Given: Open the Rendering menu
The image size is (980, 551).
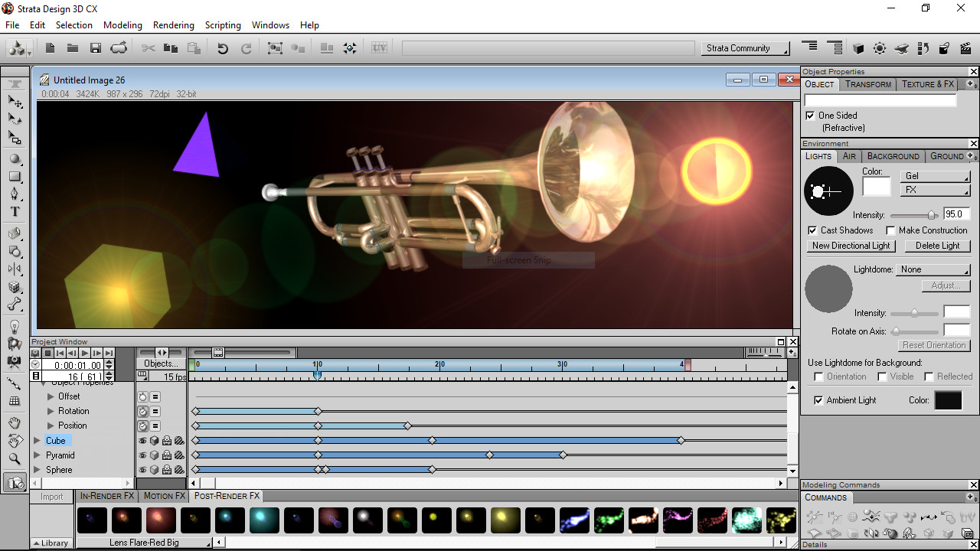Looking at the screenshot, I should (x=173, y=24).
